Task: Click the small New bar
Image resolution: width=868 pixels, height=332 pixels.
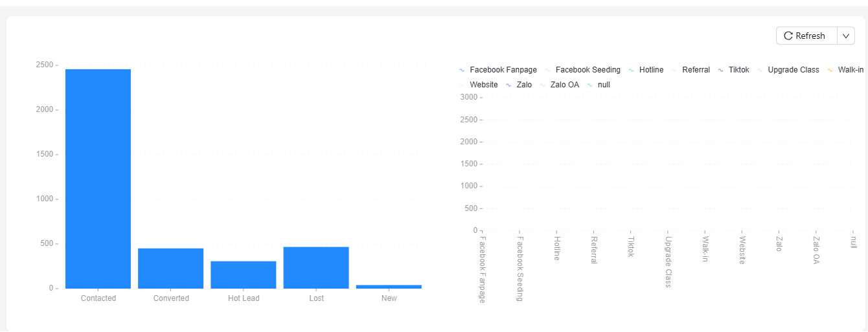Action: point(389,286)
